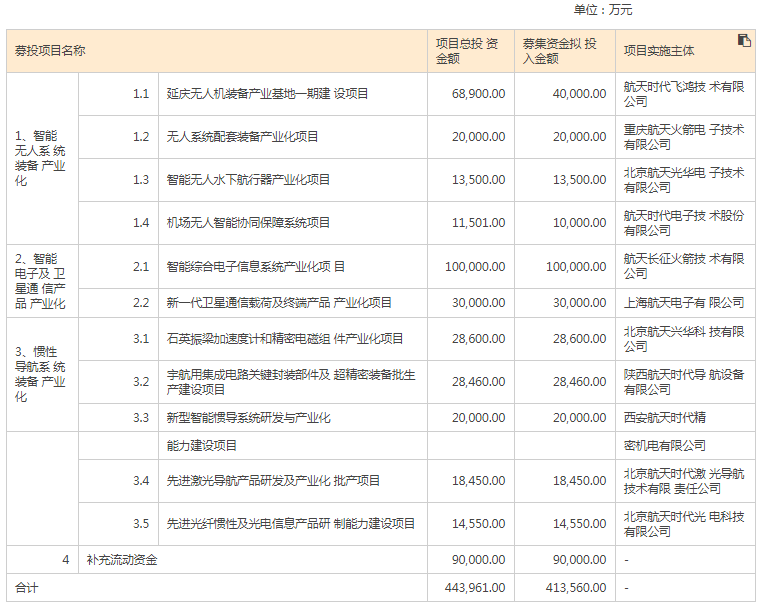
Task: Click project number 3.3
Action: point(141,418)
